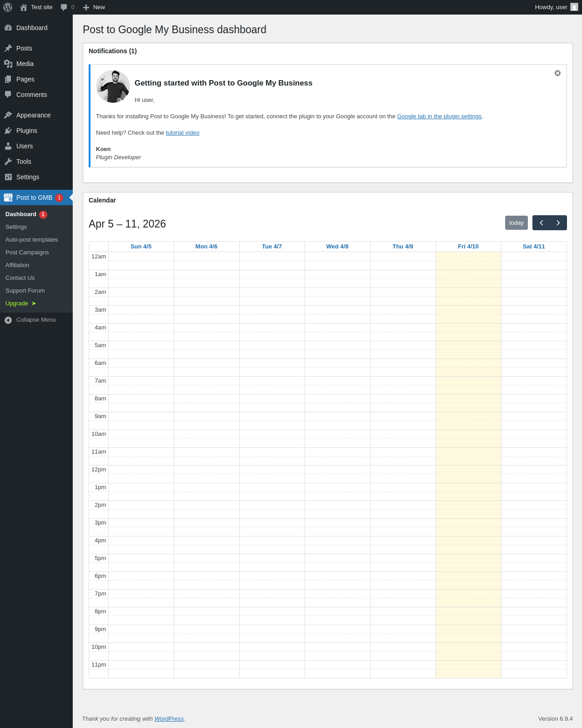Open Auto-post templates submenu item
Image resolution: width=582 pixels, height=728 pixels.
(32, 240)
